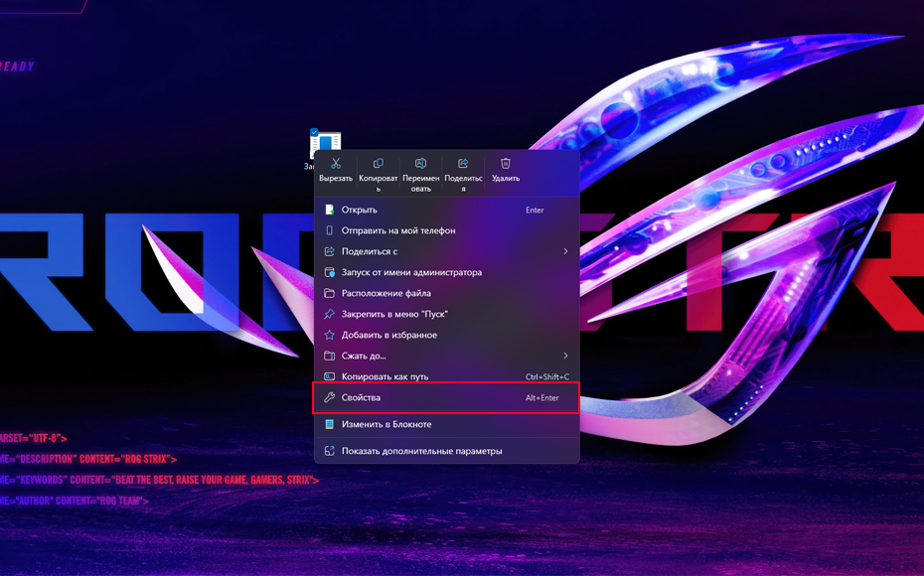Screen dimensions: 924x576
Task: Click the archive icon beside Сжать до...
Action: coord(330,356)
